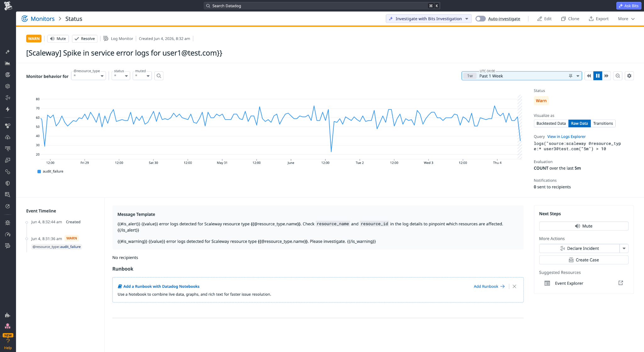
Task: Open Event Explorer external link icon
Action: (x=621, y=283)
